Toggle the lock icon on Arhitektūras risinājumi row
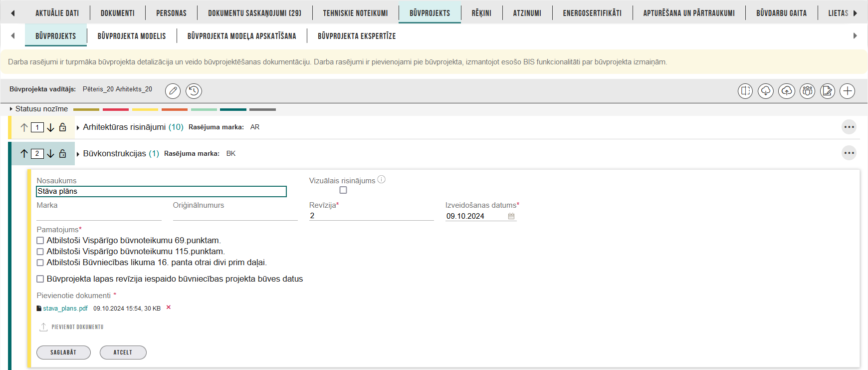The height and width of the screenshot is (370, 868). click(63, 127)
